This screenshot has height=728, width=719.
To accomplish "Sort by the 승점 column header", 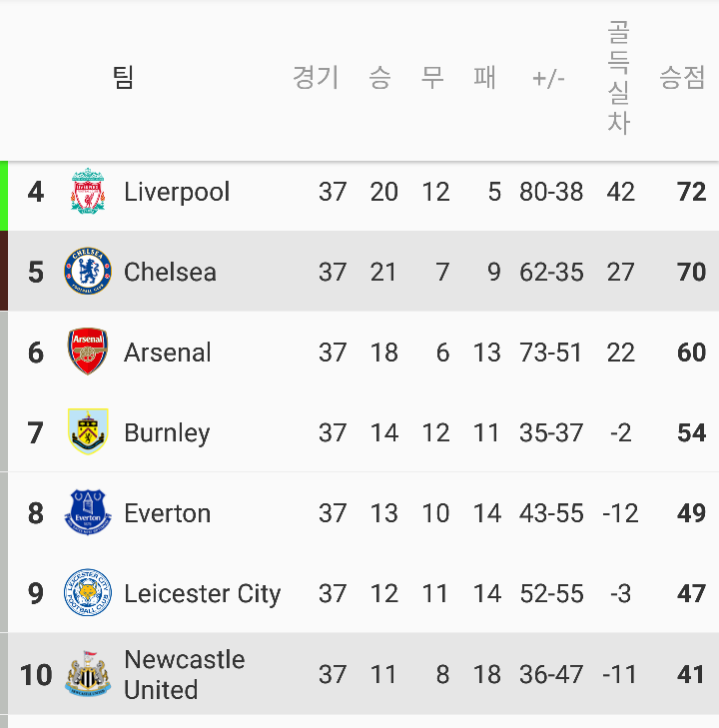I will click(682, 77).
